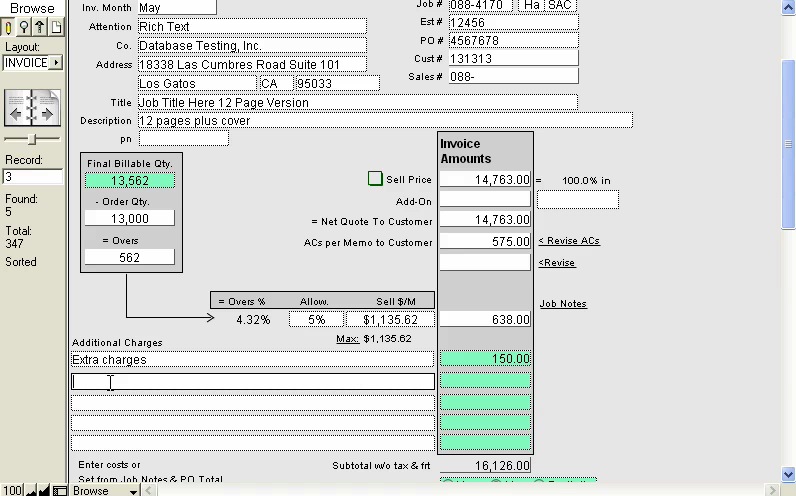
Task: Open the Browse mode pop-up menu
Action: pos(105,490)
